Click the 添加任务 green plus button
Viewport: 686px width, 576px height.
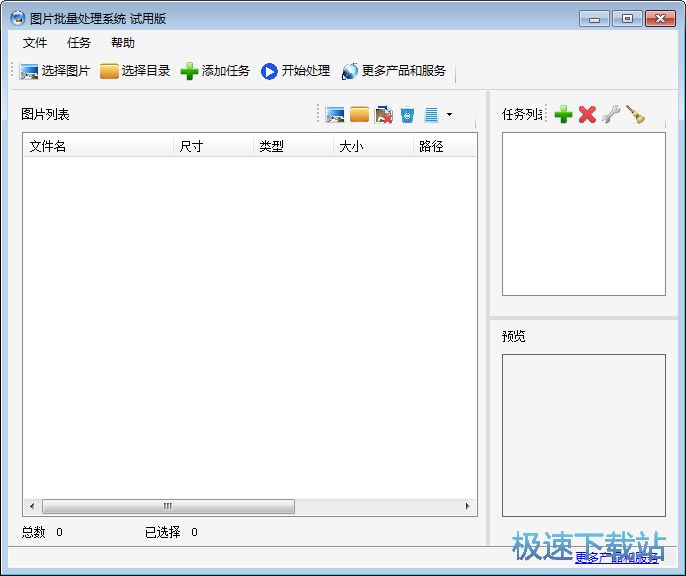[215, 71]
